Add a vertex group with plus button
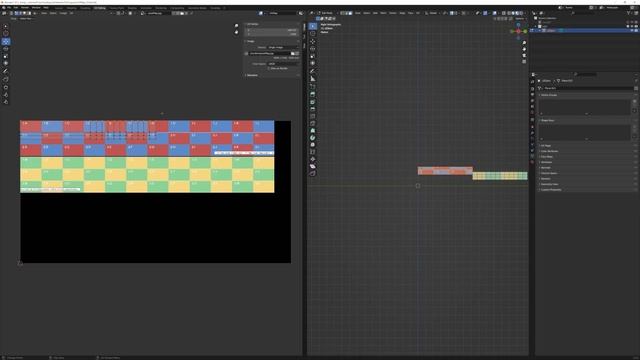Screen dimensions: 640x360 (635, 101)
